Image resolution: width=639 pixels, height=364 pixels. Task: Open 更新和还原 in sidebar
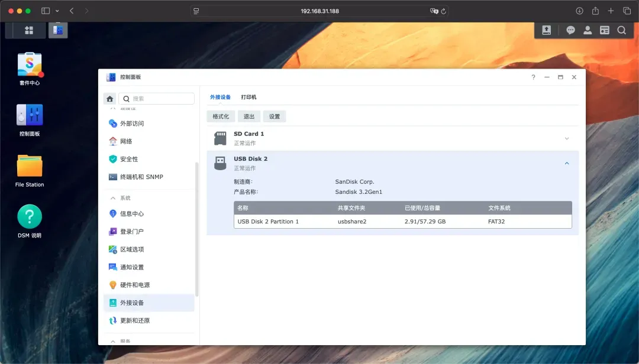pyautogui.click(x=149, y=320)
